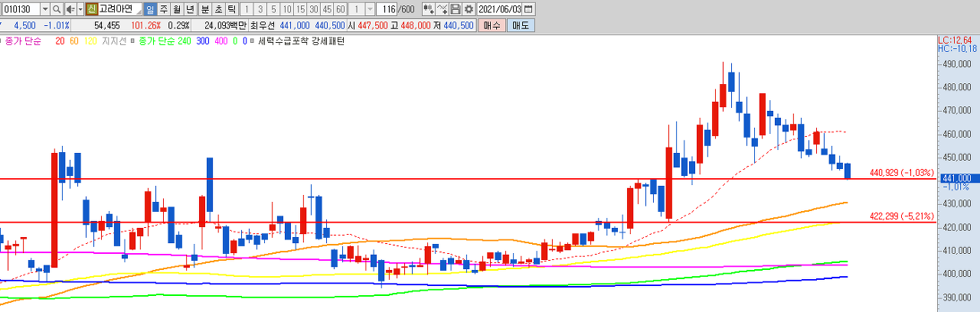Click the current price tag 441,000
980x312 pixels.
tap(959, 178)
